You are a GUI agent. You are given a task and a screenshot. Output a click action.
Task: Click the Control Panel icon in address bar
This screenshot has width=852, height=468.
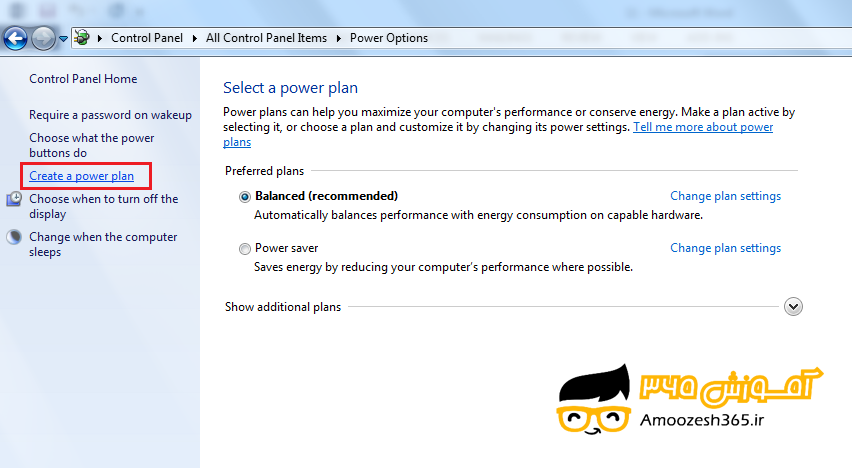(x=82, y=38)
